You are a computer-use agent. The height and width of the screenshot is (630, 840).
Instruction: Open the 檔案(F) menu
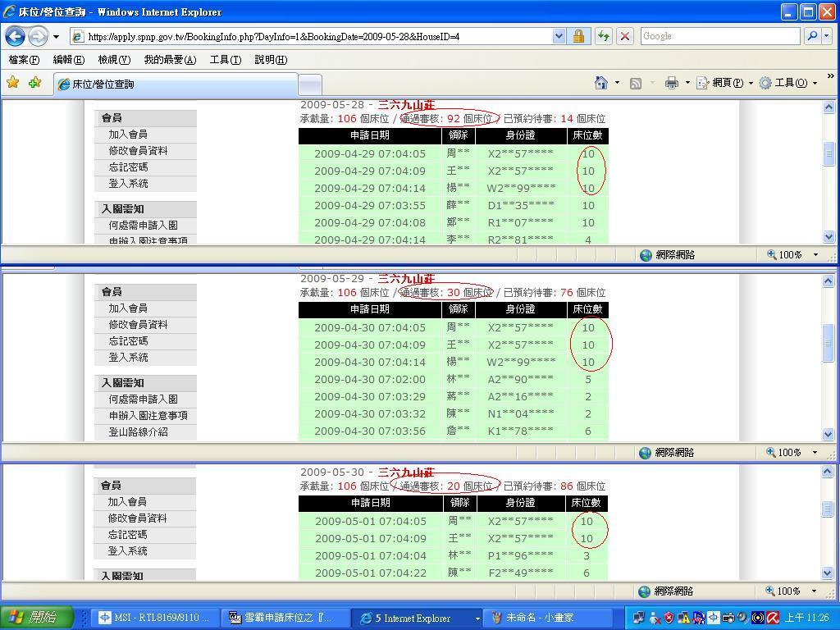coord(24,60)
